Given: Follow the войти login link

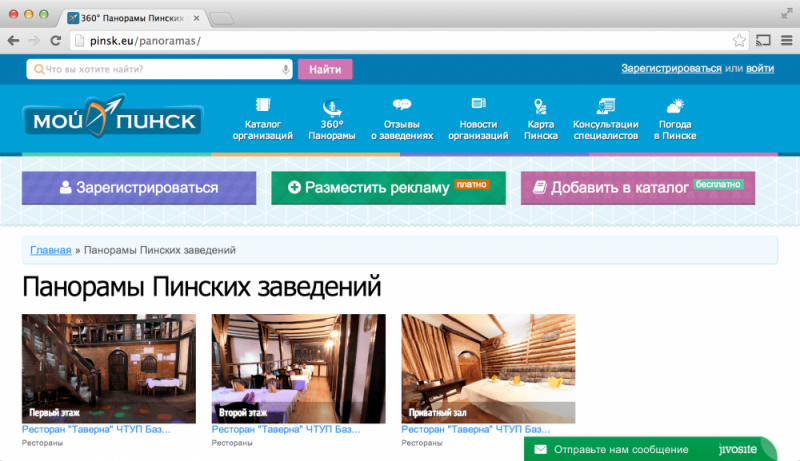Looking at the screenshot, I should (760, 69).
